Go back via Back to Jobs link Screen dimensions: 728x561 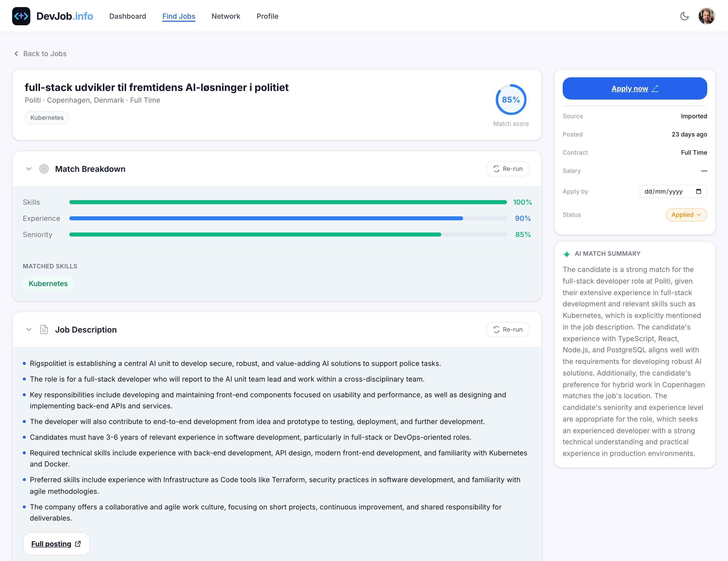40,54
